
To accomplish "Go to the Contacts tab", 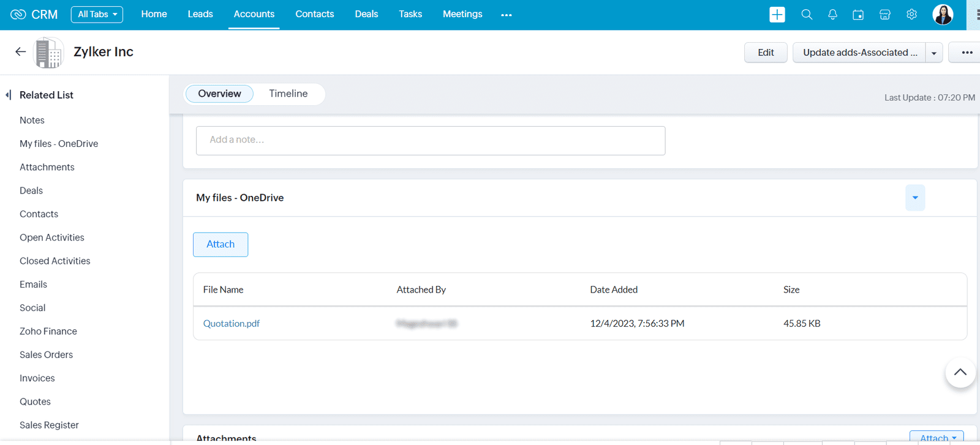I will [315, 14].
